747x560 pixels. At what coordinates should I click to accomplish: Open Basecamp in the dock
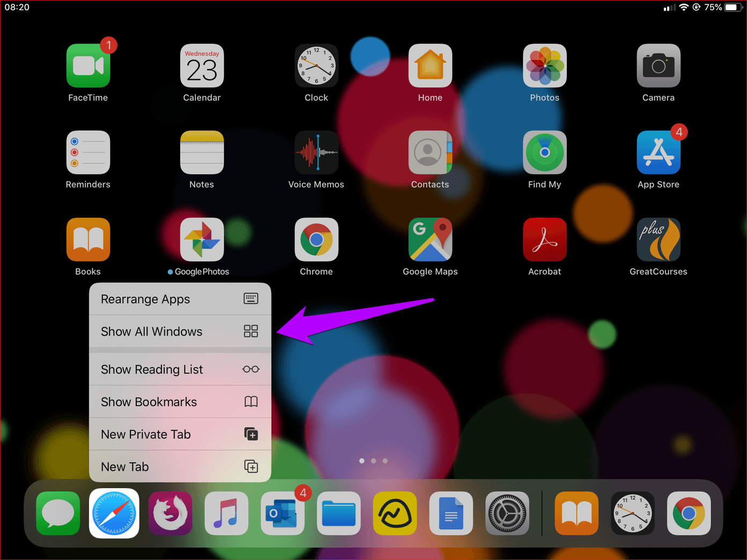pos(395,513)
